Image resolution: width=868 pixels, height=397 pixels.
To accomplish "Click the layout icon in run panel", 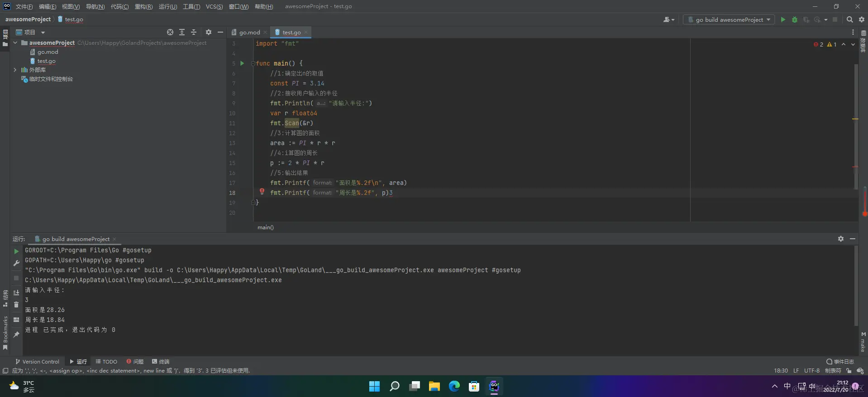I will pyautogui.click(x=16, y=320).
